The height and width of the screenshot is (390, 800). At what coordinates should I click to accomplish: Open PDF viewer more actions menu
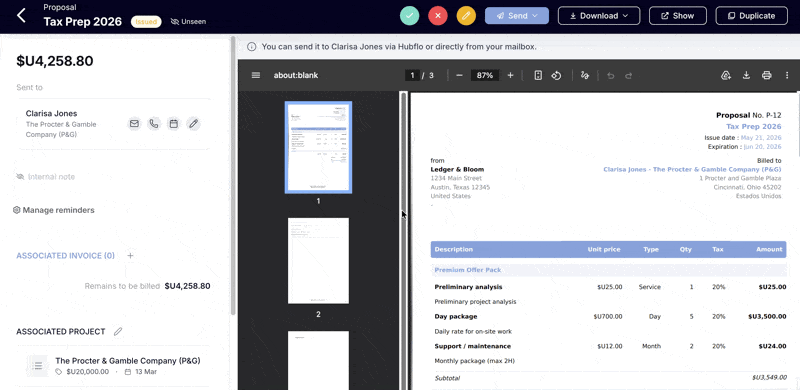point(787,76)
